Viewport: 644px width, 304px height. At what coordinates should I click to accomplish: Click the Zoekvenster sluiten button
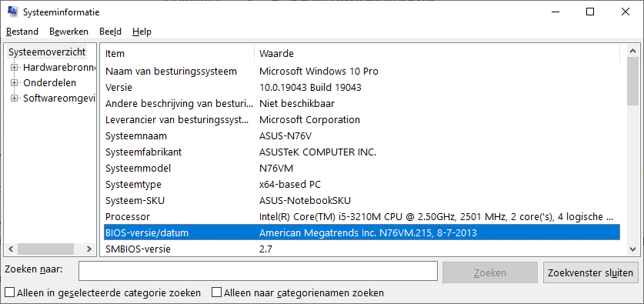(591, 272)
